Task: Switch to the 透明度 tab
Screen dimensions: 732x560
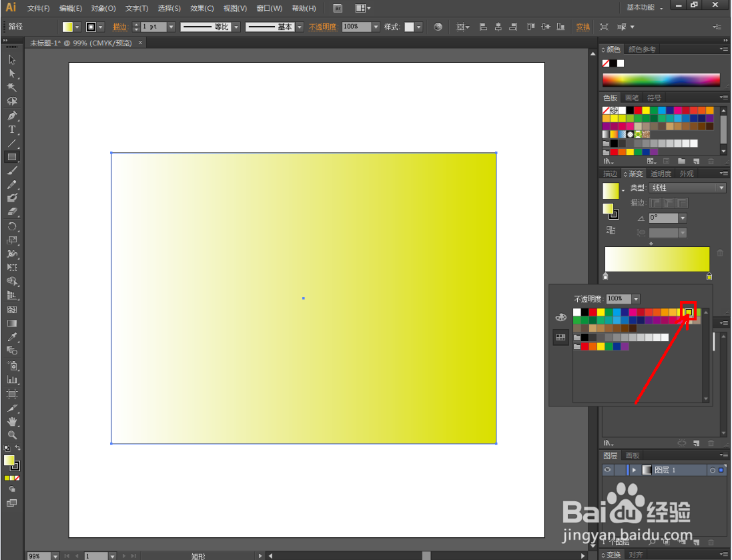Action: tap(661, 174)
